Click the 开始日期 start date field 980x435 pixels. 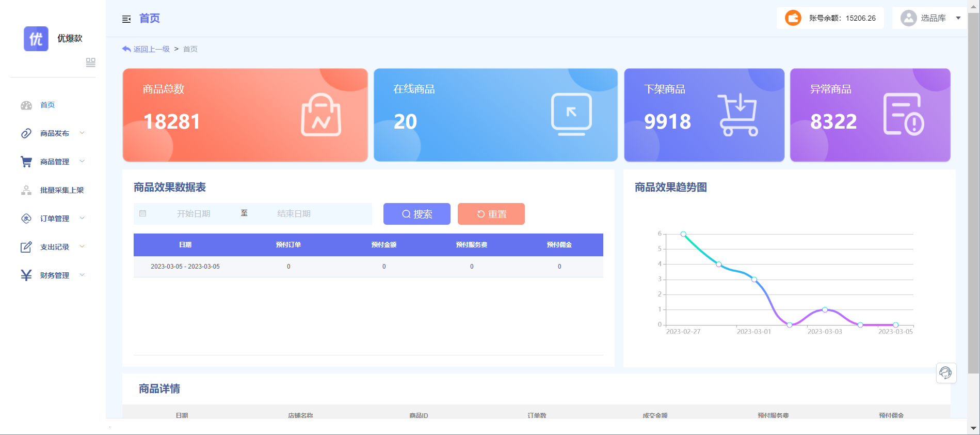click(194, 213)
